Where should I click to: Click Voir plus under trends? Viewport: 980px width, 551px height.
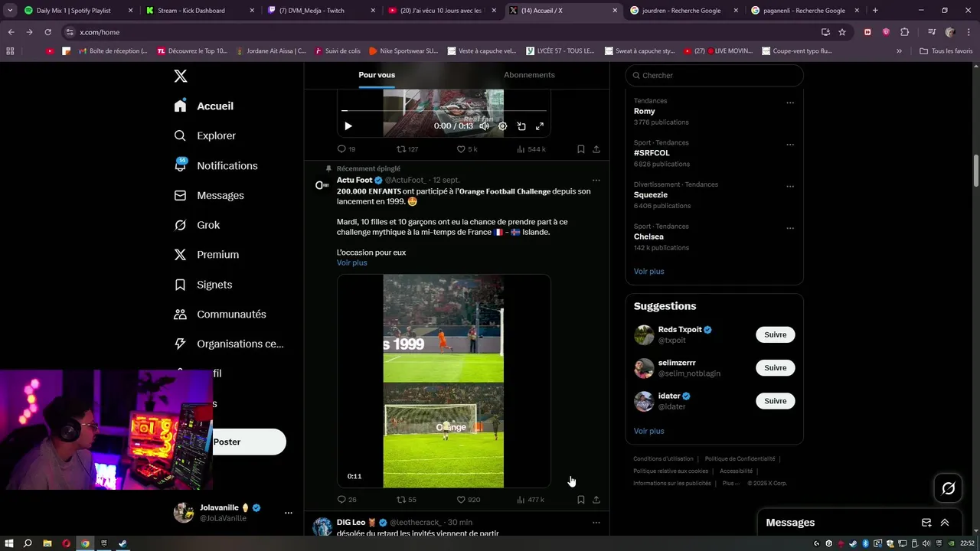(x=648, y=271)
